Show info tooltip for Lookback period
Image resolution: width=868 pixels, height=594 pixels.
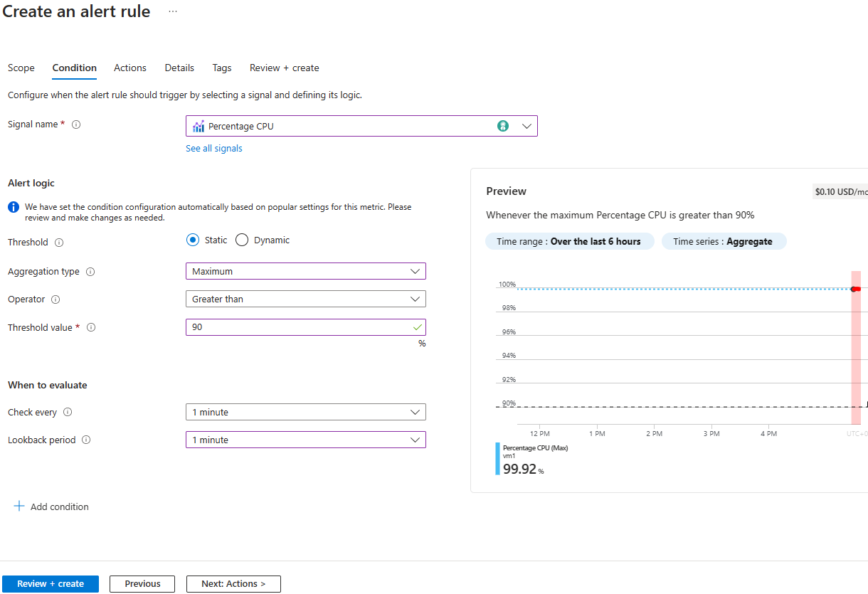(86, 440)
